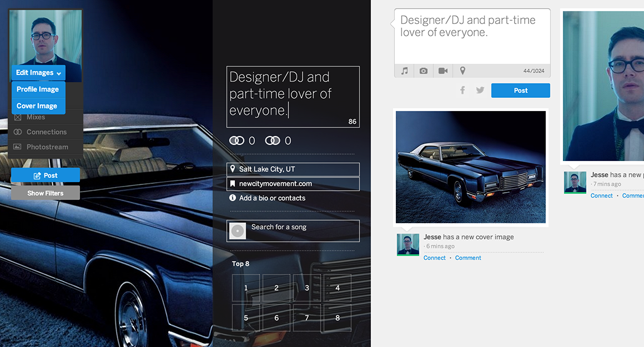Click the video camera icon in composer
The width and height of the screenshot is (644, 347).
[x=443, y=71]
